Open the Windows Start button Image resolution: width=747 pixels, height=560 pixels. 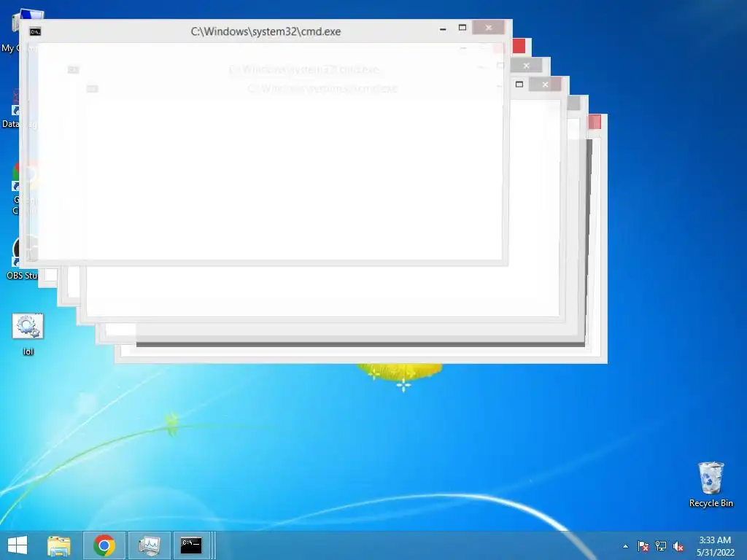(x=18, y=545)
